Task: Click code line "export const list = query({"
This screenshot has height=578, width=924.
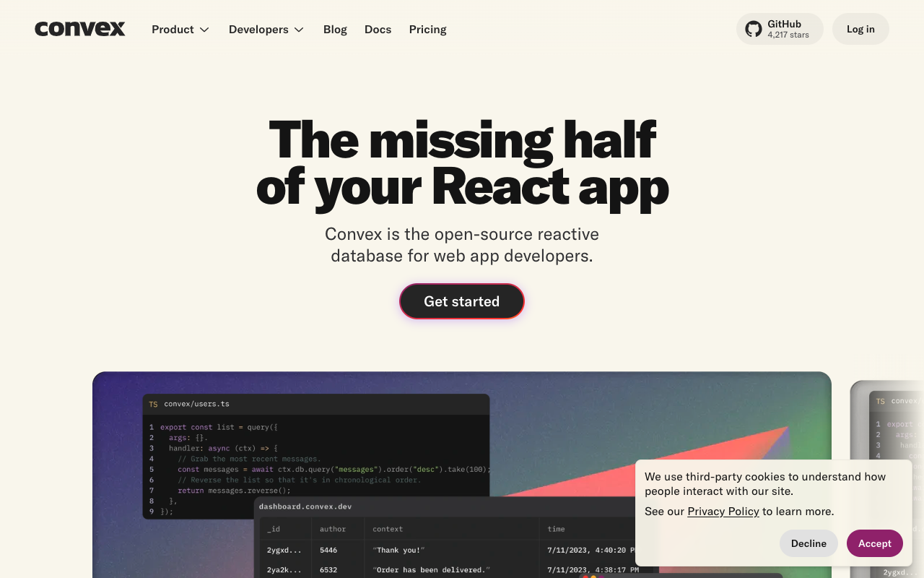Action: (x=219, y=427)
